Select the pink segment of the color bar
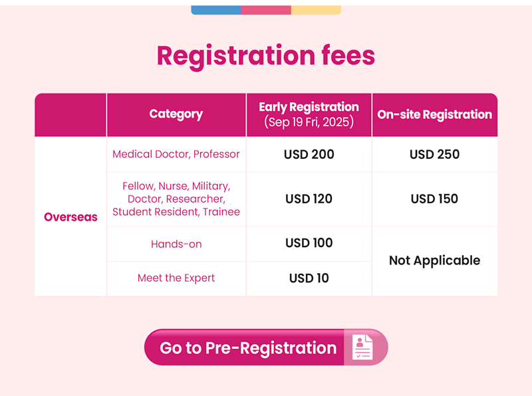This screenshot has width=532, height=396. click(x=266, y=10)
